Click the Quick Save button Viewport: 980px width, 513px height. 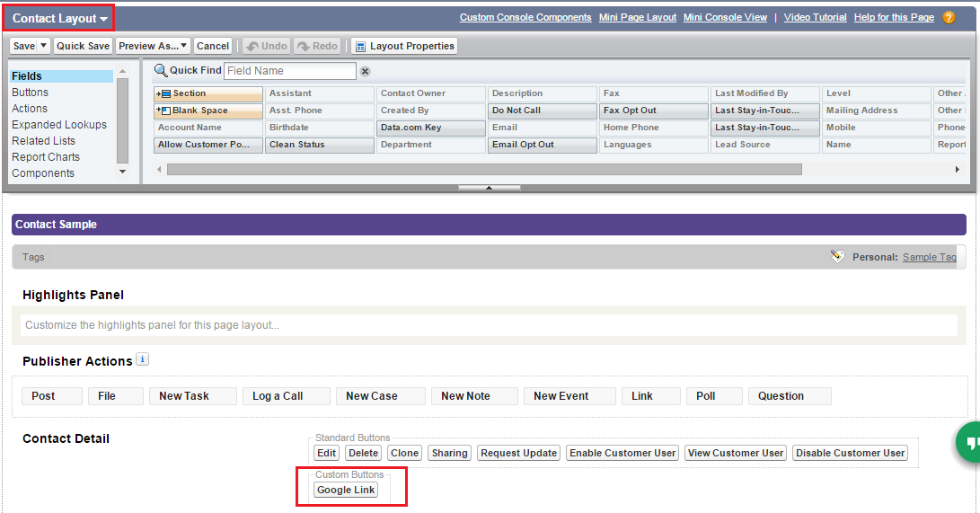(83, 46)
